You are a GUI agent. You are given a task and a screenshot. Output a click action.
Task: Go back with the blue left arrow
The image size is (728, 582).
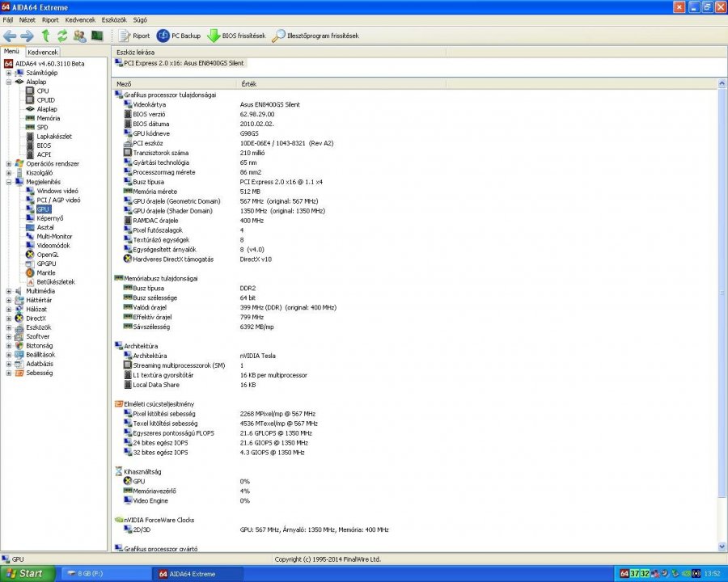point(10,36)
